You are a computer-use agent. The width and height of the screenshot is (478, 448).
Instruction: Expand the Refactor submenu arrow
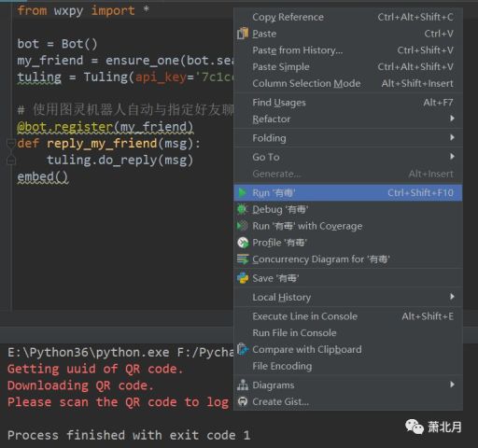(x=452, y=119)
